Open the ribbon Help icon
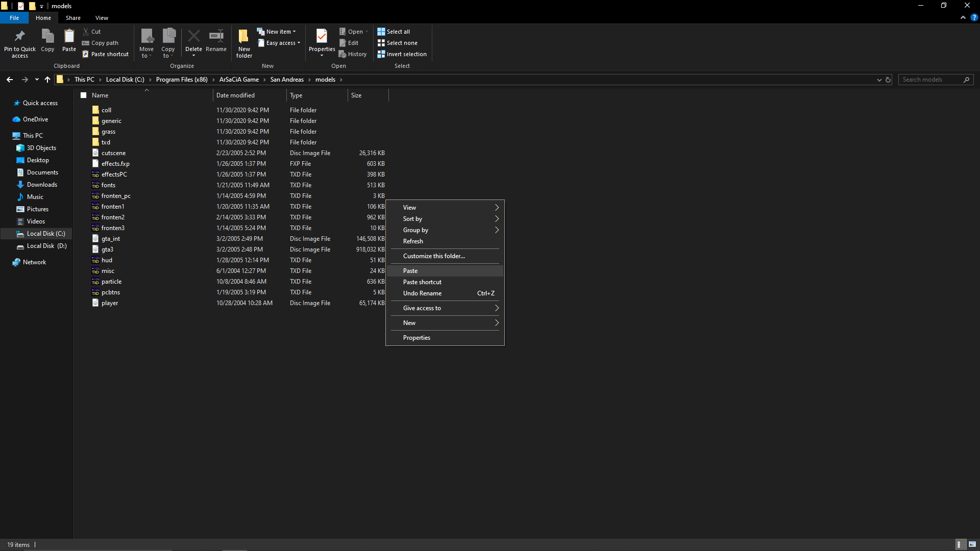Screen dimensions: 980x551 (974, 17)
